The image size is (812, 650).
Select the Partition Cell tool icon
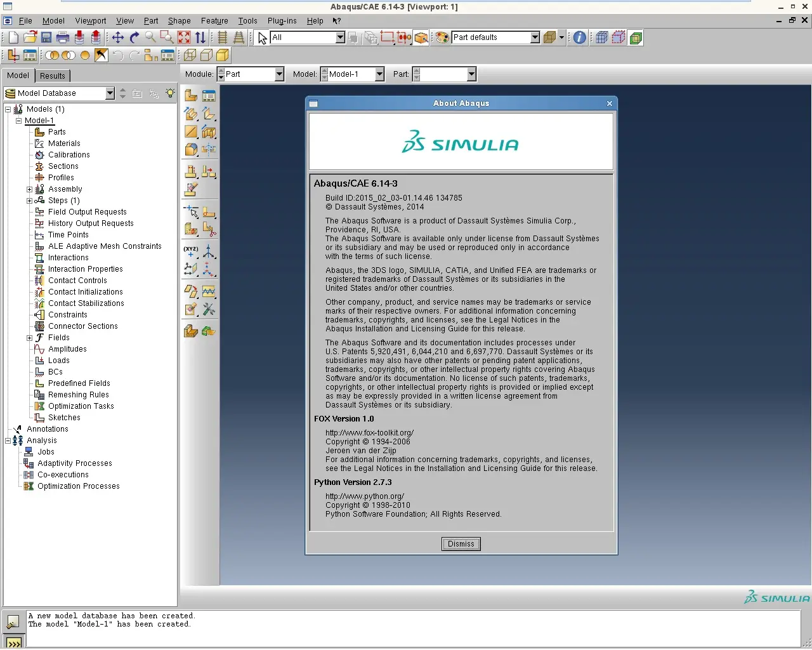tap(191, 228)
